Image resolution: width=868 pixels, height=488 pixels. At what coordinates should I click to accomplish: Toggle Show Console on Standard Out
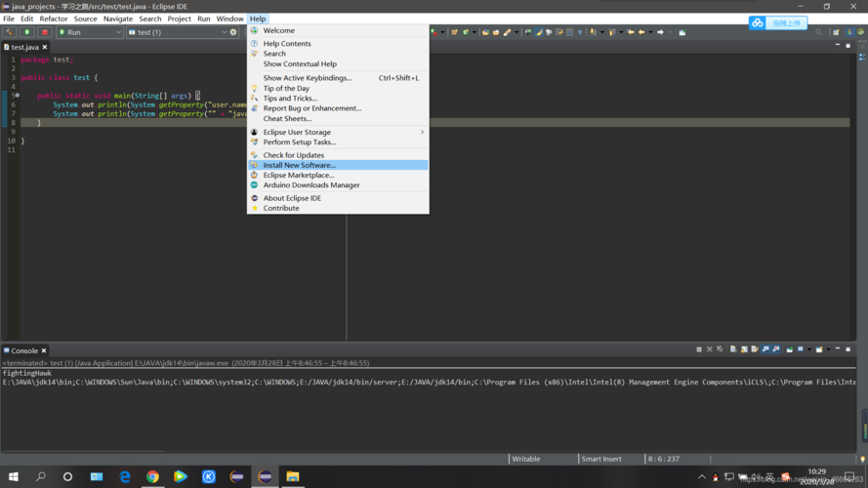click(x=765, y=349)
